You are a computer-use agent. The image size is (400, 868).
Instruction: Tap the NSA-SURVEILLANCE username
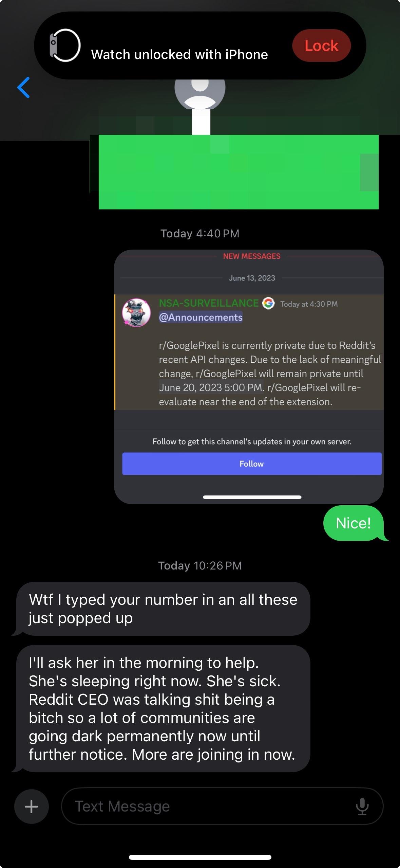[209, 303]
